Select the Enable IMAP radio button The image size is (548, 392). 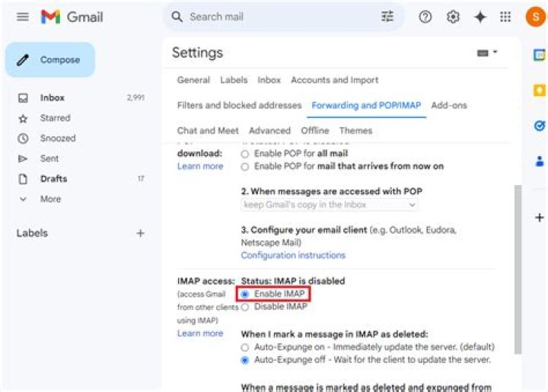pos(245,294)
